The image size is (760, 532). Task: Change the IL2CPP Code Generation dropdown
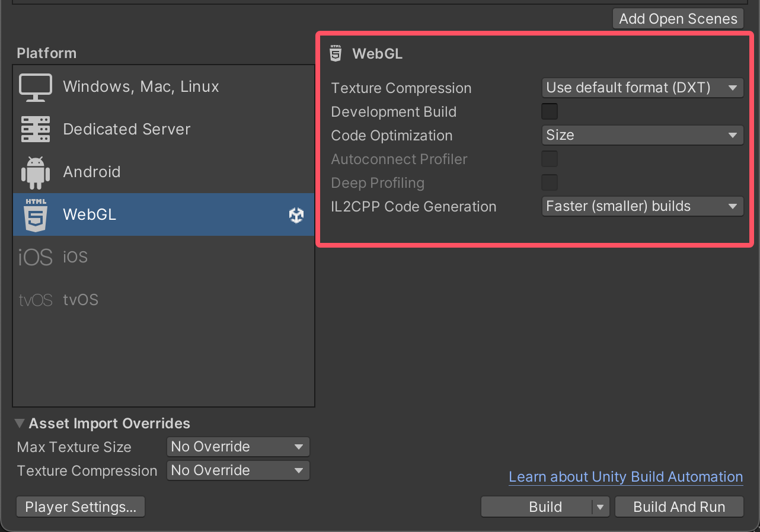(x=642, y=206)
